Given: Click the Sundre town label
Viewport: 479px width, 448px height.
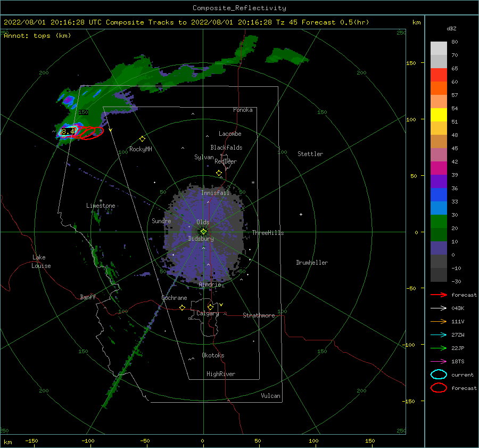Looking at the screenshot, I should (161, 221).
